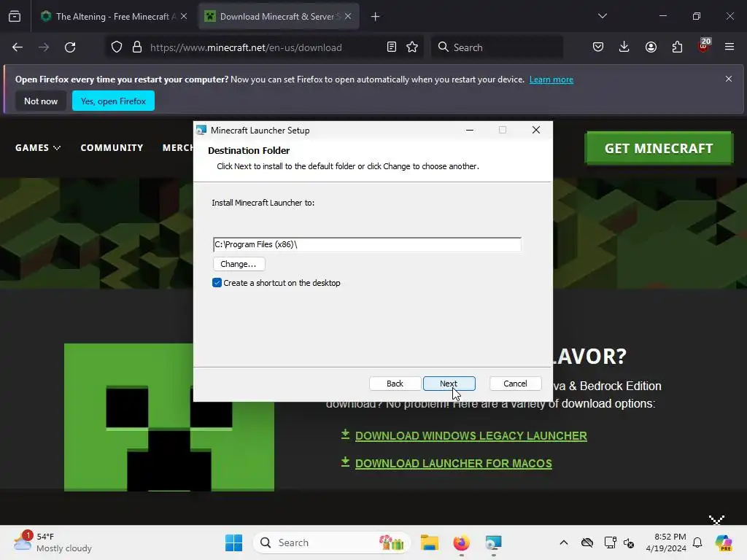Open the Windows Start menu
Screen dimensions: 747x560
(234, 542)
